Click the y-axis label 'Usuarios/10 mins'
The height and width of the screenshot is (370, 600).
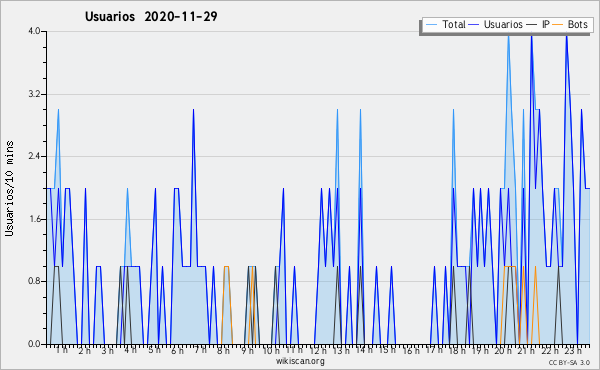[9, 189]
